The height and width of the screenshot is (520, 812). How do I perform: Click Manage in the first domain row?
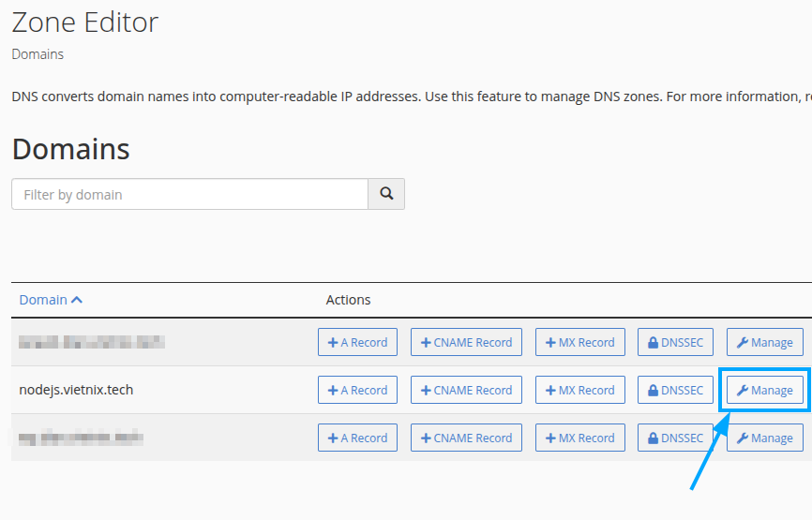click(764, 342)
